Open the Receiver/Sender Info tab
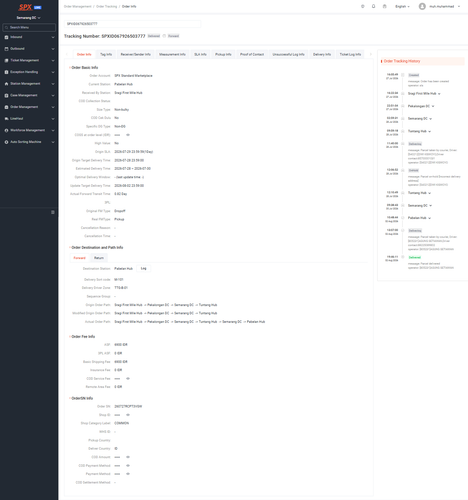This screenshot has height=500, width=468. [x=136, y=54]
